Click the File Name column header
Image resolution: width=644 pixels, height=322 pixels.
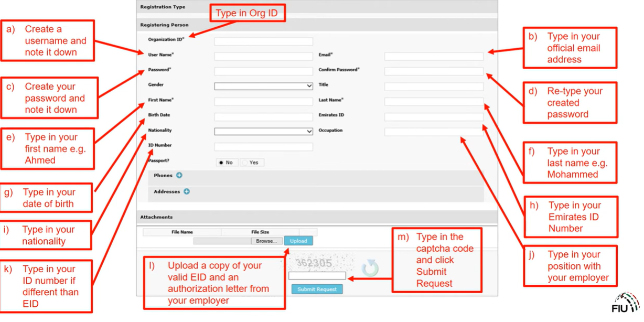182,232
